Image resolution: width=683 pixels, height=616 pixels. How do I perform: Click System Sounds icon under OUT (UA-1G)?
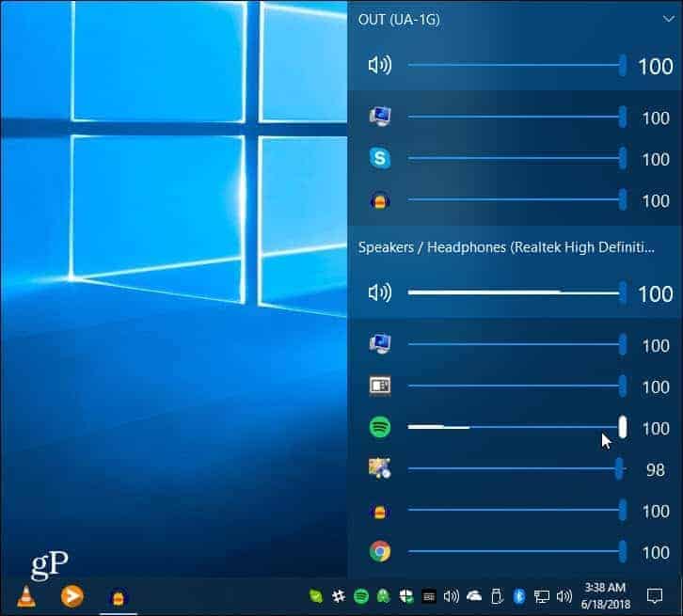click(380, 118)
